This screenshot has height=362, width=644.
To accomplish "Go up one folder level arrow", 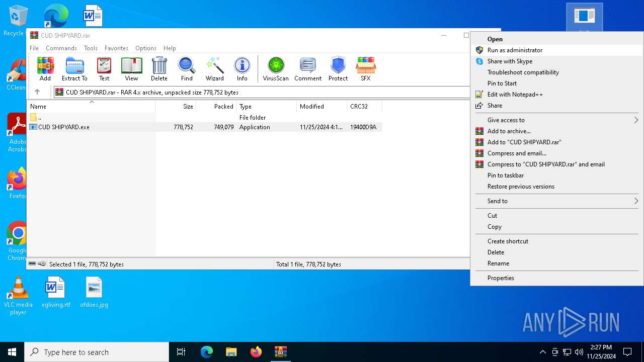I will coord(37,92).
